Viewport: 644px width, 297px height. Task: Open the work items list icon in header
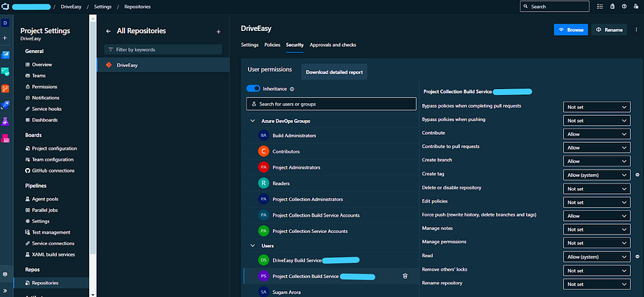(600, 7)
